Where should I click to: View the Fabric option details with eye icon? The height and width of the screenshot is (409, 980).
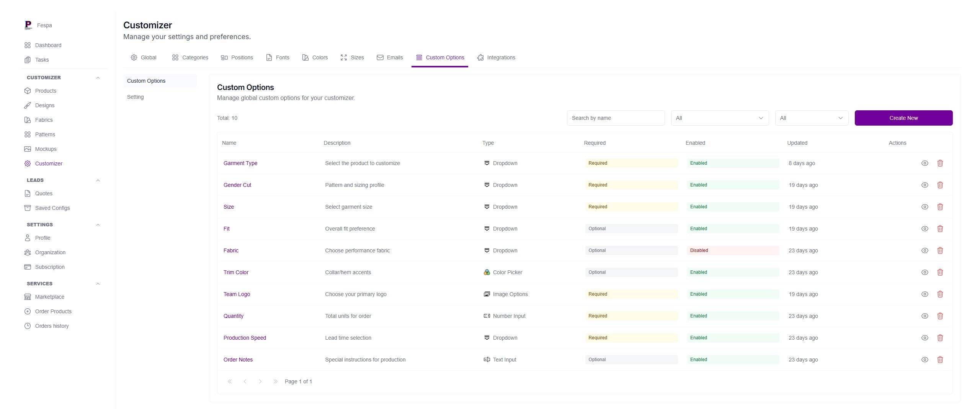[925, 250]
